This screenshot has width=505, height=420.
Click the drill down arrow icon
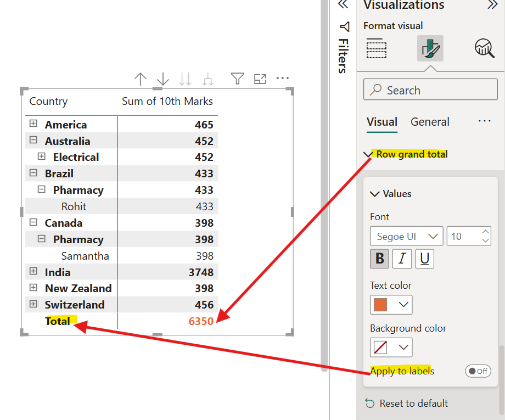point(163,79)
